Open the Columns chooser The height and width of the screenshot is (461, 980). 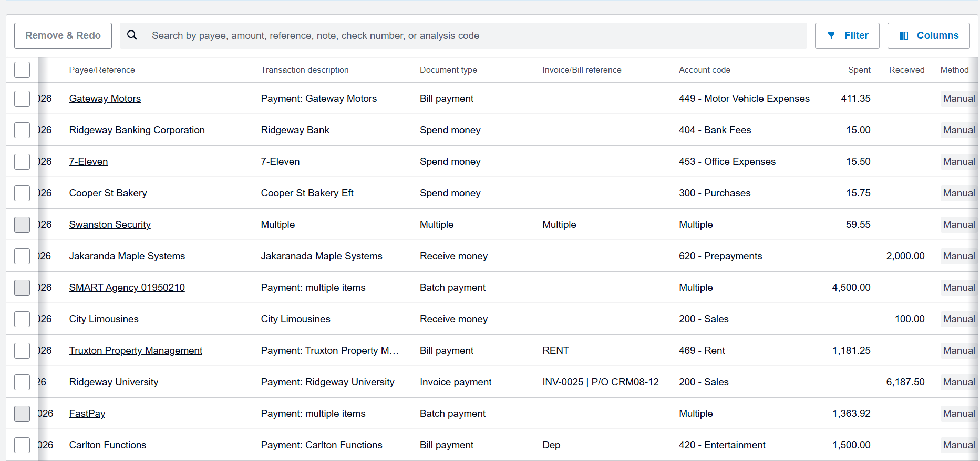929,36
